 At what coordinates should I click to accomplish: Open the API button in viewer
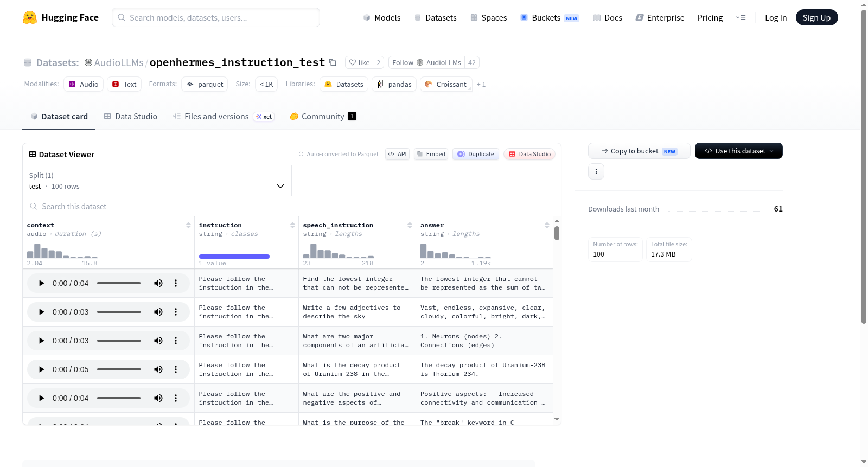tap(397, 154)
